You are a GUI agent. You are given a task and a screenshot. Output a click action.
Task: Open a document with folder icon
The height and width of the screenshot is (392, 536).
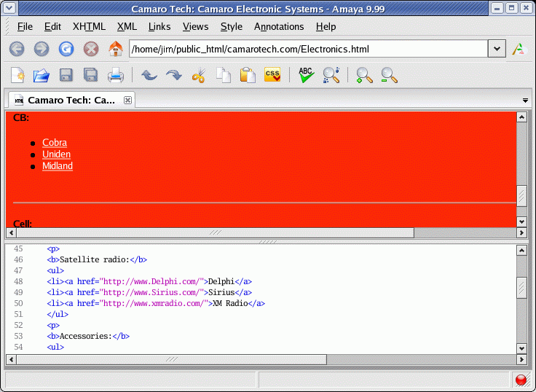pyautogui.click(x=42, y=74)
